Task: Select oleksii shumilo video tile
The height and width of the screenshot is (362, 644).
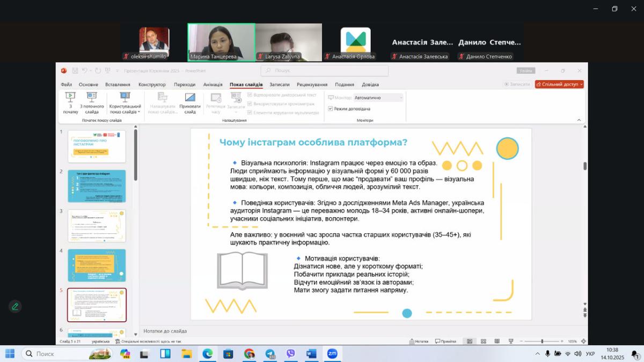Action: [154, 43]
